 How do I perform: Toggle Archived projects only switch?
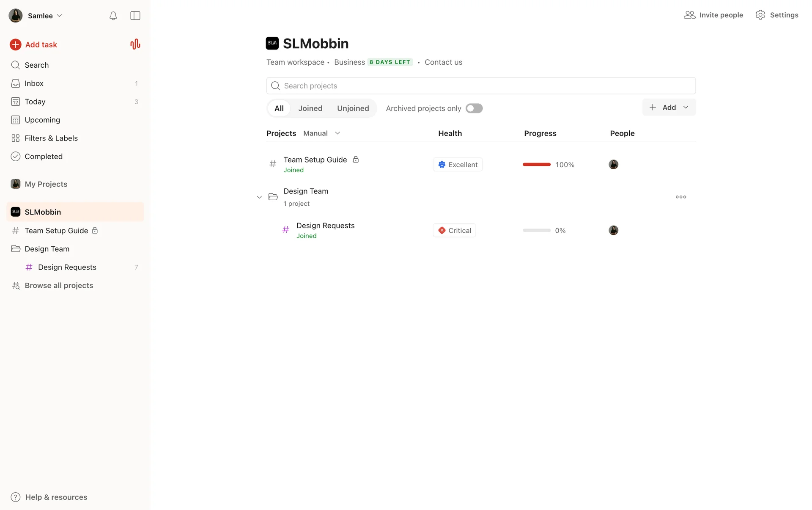coord(474,108)
